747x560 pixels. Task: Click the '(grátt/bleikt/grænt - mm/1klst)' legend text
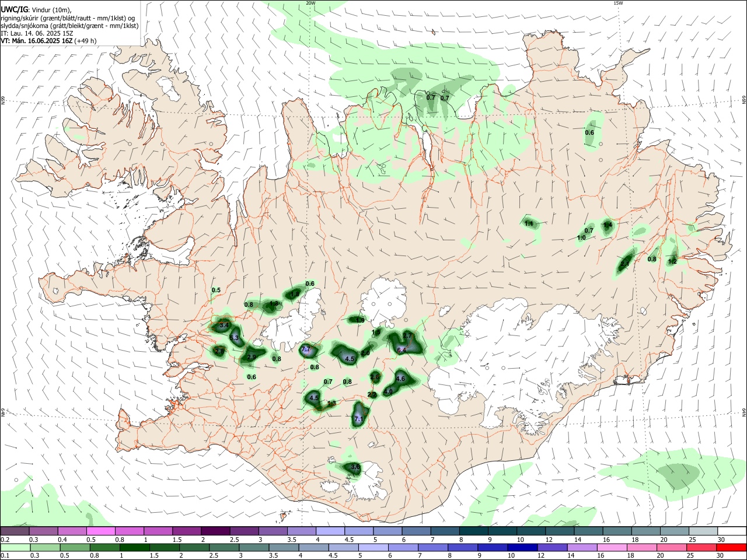(x=95, y=26)
